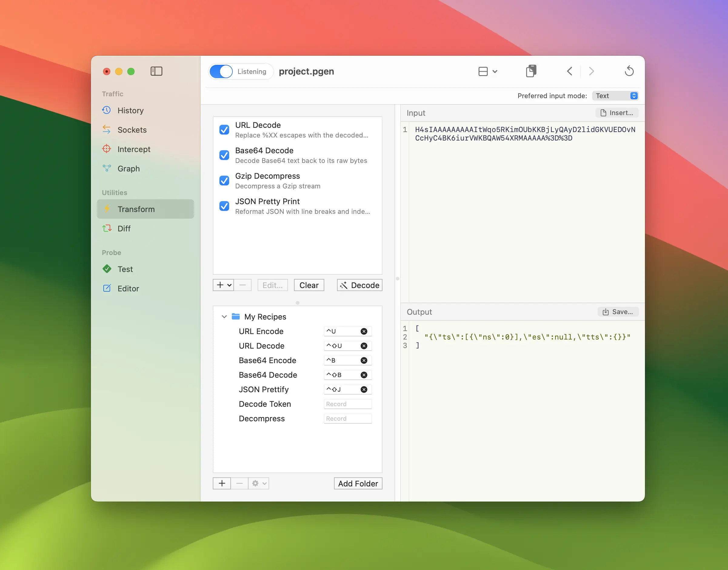The image size is (728, 570).
Task: Switch to the Intercept view
Action: 145,149
